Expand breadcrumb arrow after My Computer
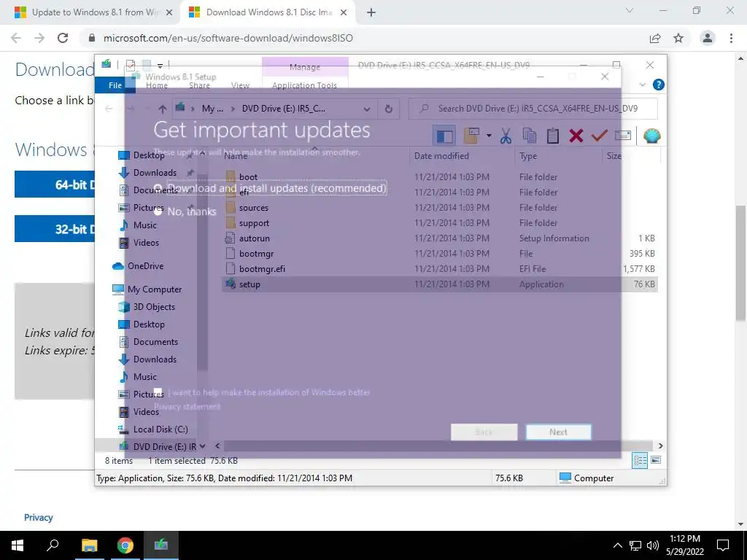Screen dimensions: 747x560 233,109
